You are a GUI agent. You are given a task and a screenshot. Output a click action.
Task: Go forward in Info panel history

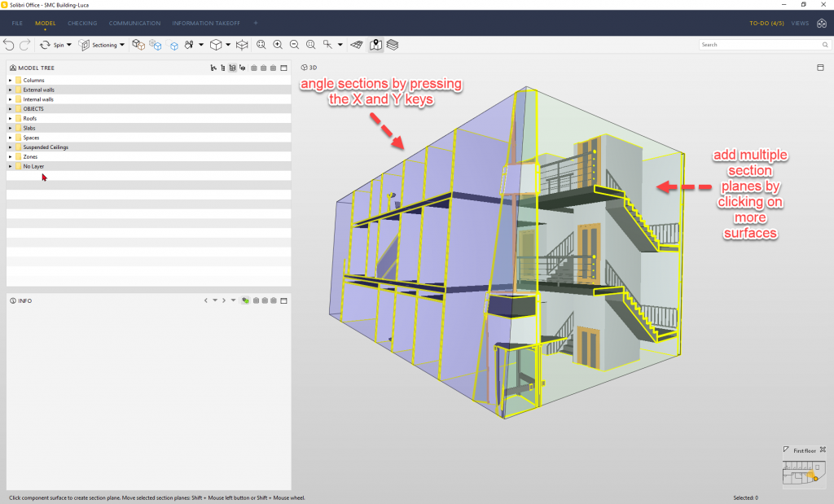pyautogui.click(x=224, y=300)
